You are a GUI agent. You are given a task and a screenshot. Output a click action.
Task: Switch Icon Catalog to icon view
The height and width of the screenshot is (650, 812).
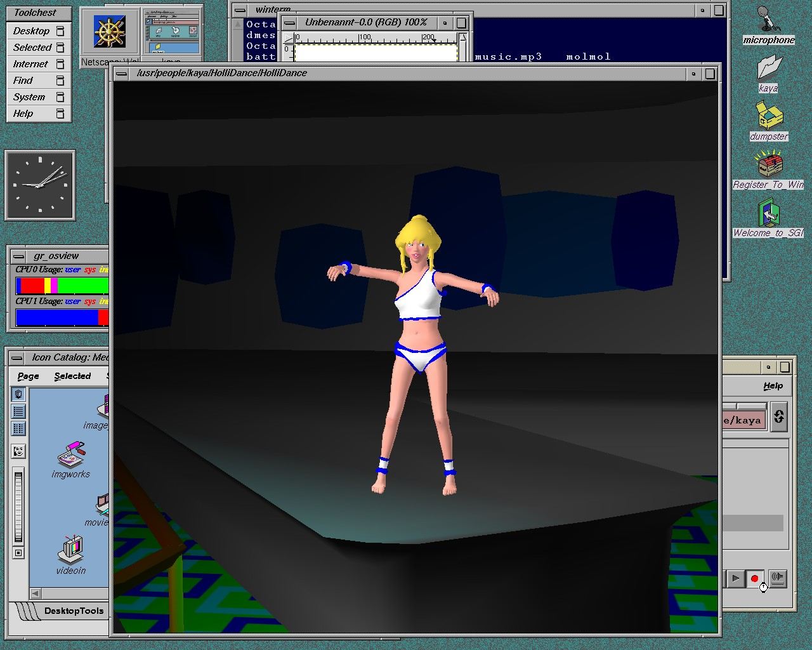coord(18,394)
